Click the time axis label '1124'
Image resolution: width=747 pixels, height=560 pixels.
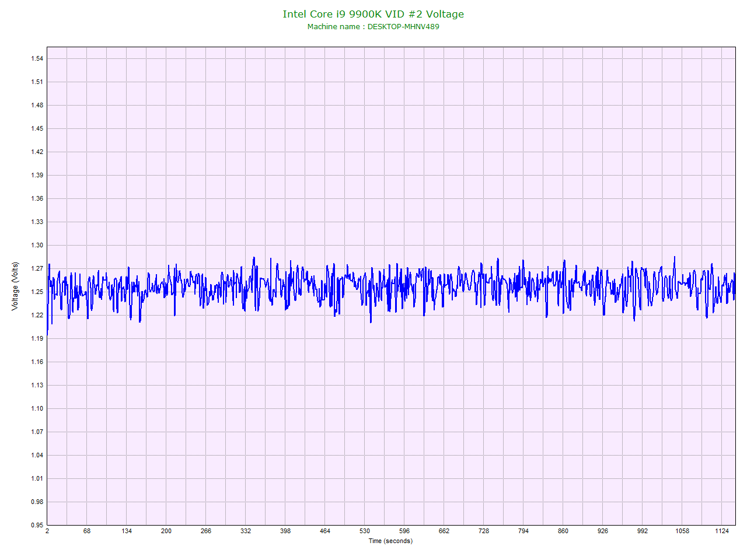pos(722,531)
